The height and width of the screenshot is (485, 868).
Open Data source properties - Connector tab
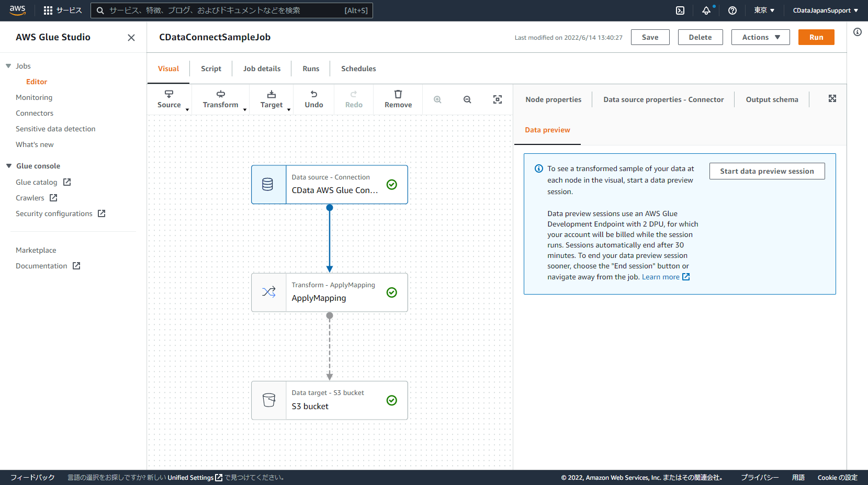663,99
